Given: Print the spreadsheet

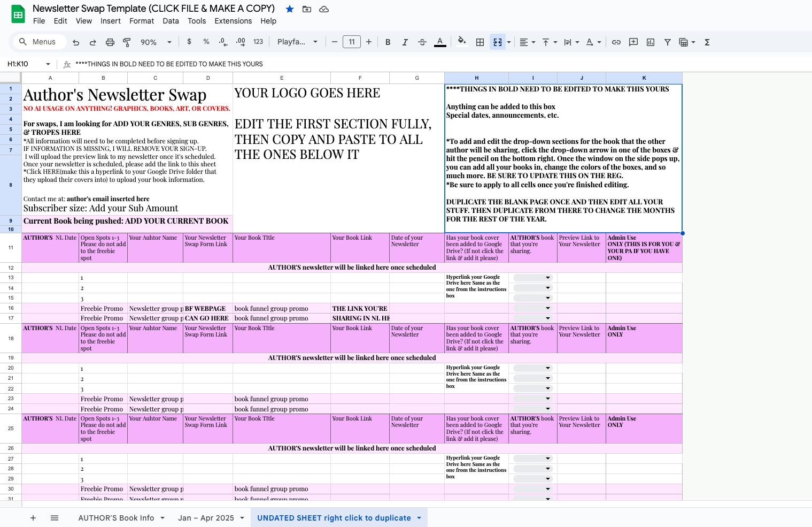Looking at the screenshot, I should (x=110, y=42).
